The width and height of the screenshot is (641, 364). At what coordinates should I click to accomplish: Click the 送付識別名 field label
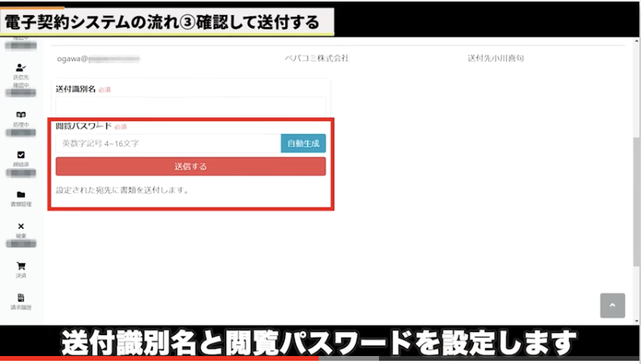coord(76,89)
